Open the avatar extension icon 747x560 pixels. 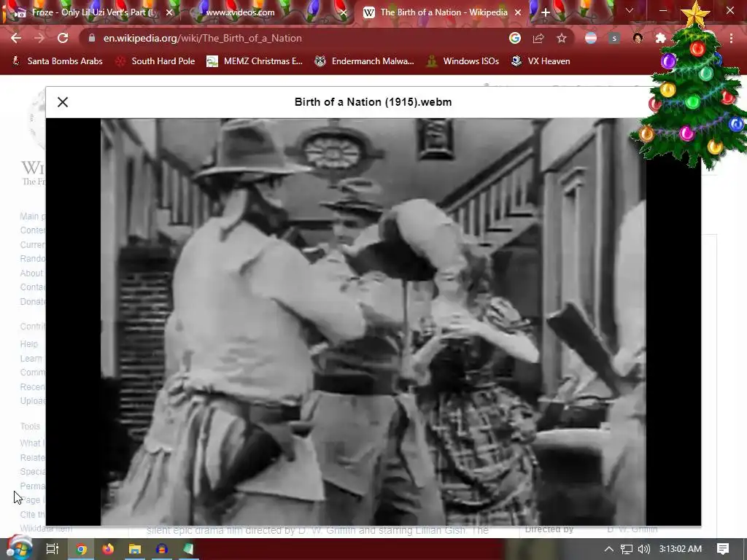click(x=638, y=38)
